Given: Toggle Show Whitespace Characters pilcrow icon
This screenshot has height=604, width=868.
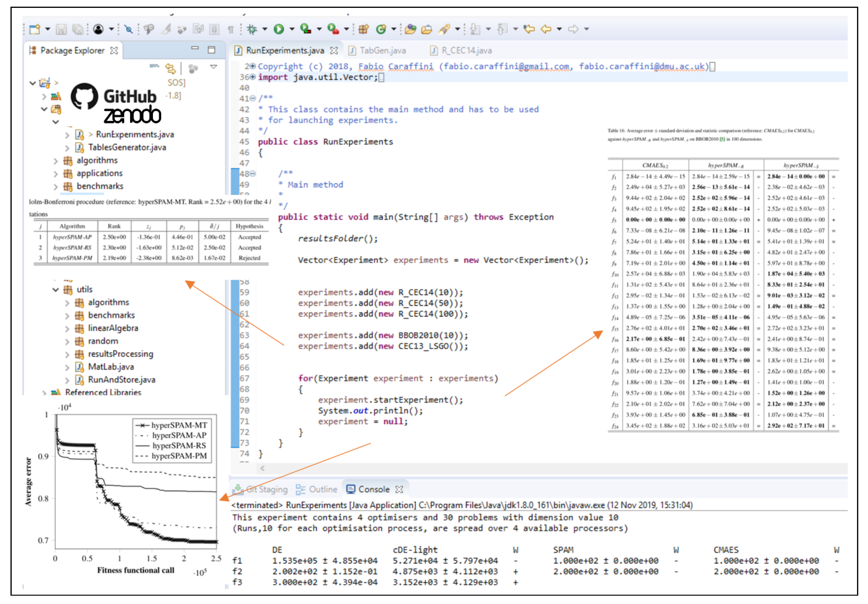Looking at the screenshot, I should coord(231,30).
